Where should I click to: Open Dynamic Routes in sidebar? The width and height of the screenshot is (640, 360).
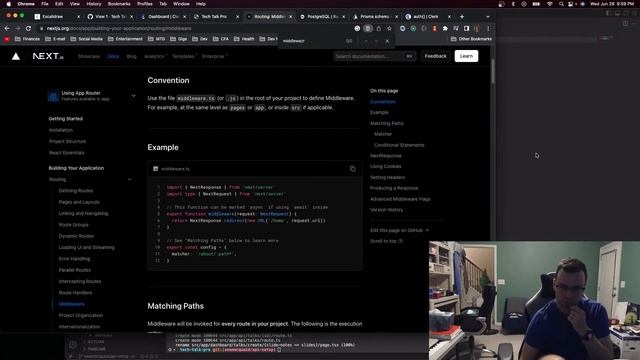76,236
